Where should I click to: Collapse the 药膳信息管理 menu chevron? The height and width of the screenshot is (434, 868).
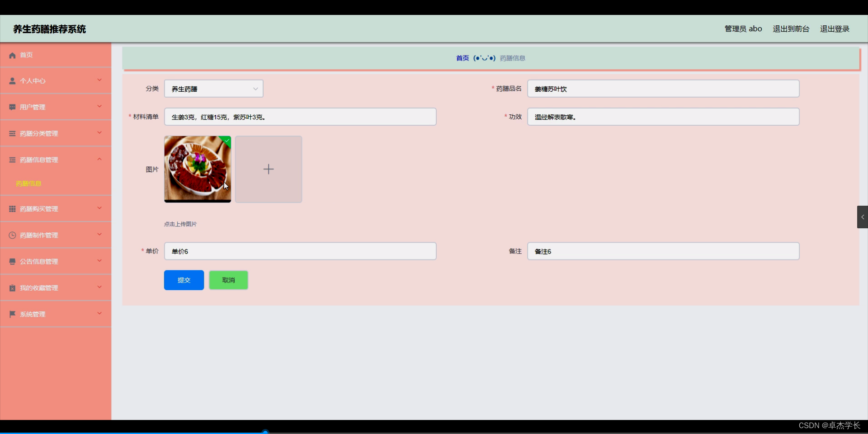(x=99, y=159)
